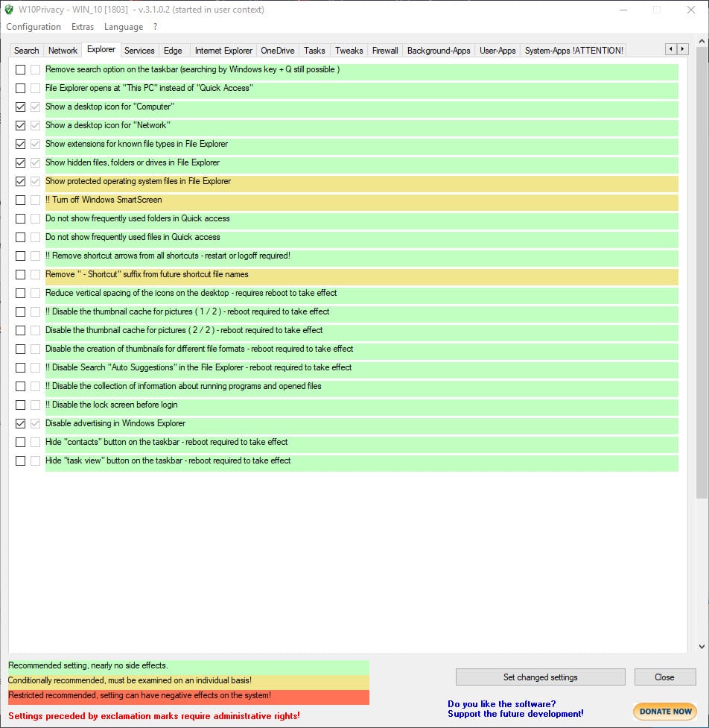Open the System-Apps !ATTENTION! tab
This screenshot has width=709, height=728.
tap(574, 51)
